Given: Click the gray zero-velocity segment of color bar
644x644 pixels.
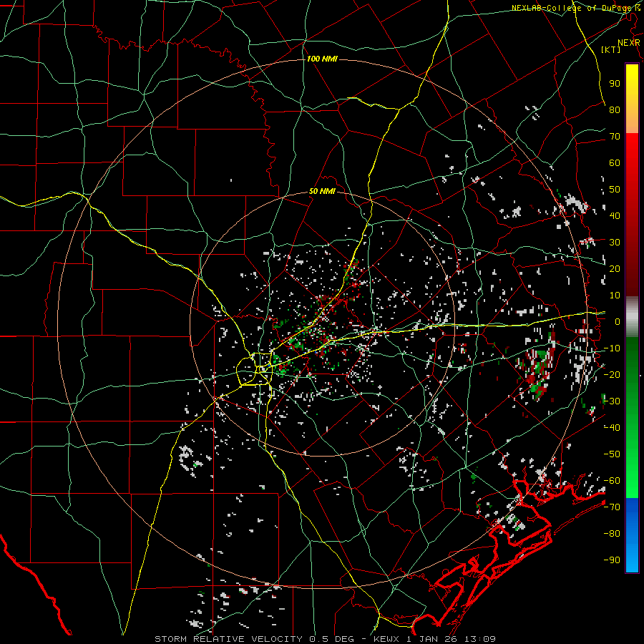Looking at the screenshot, I should tap(632, 317).
